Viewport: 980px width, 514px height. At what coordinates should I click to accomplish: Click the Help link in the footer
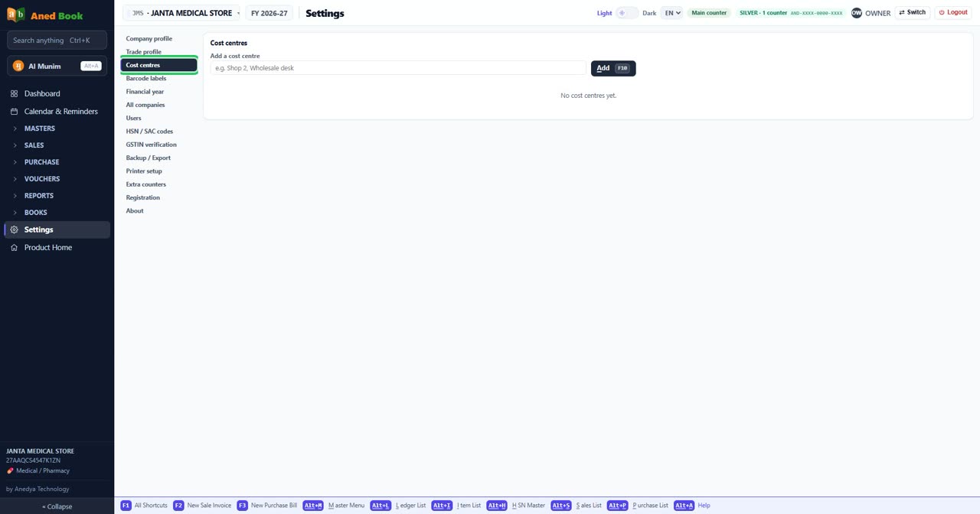pyautogui.click(x=704, y=506)
